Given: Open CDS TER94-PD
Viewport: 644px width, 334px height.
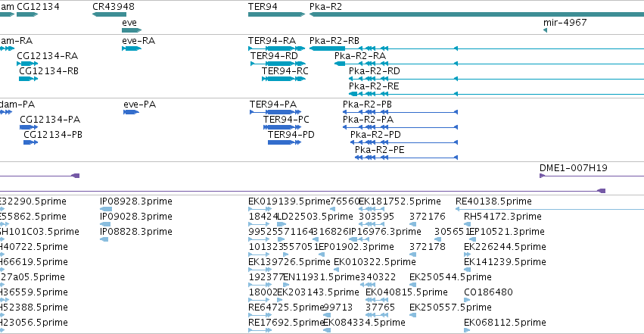Looking at the screenshot, I should click(285, 142).
